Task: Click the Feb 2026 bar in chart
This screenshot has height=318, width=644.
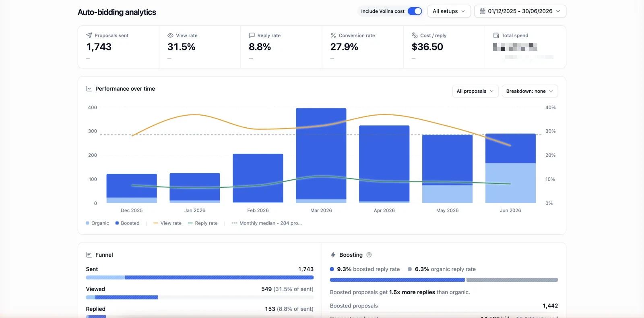Action: [258, 178]
